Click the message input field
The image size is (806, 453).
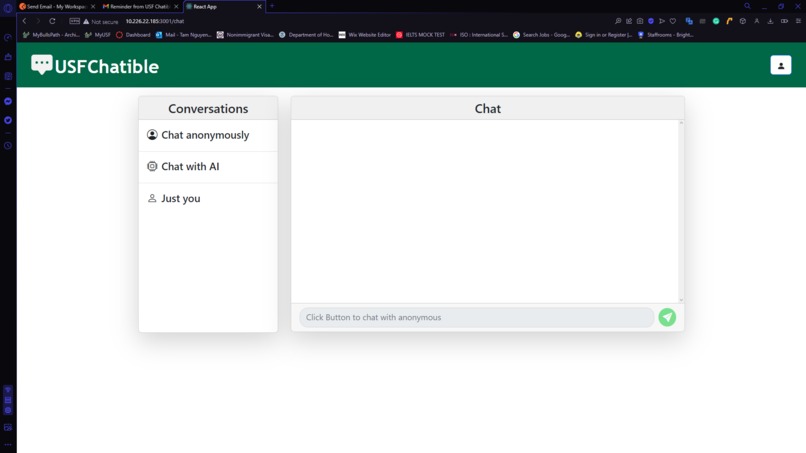(477, 317)
